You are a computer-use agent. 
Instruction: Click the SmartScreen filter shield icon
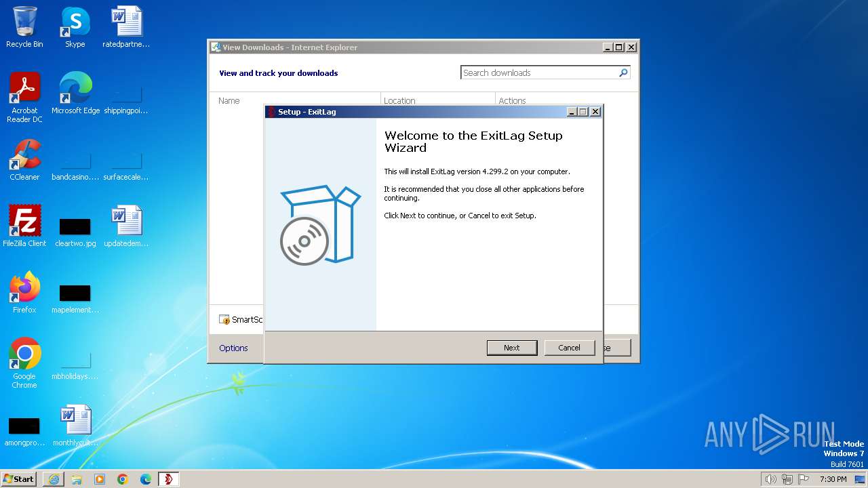[224, 319]
